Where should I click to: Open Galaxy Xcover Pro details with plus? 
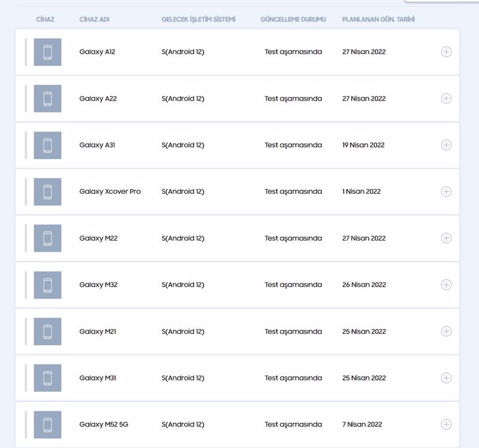coord(446,191)
